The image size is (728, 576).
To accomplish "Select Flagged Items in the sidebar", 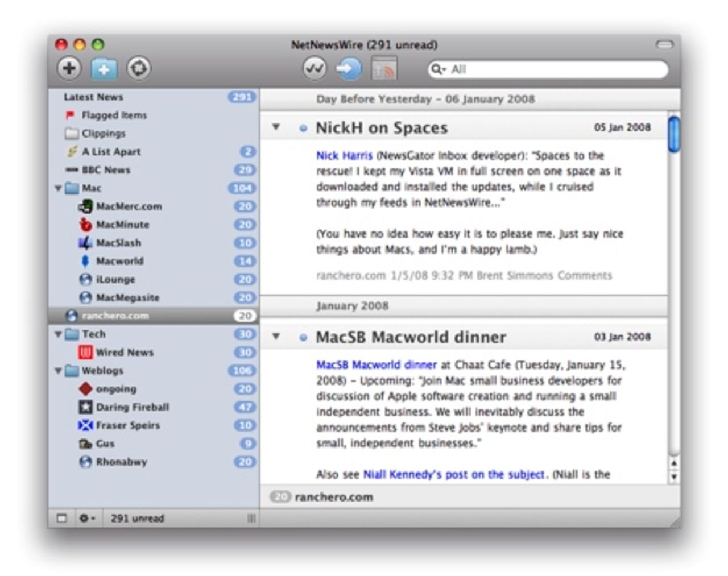I will pyautogui.click(x=114, y=115).
